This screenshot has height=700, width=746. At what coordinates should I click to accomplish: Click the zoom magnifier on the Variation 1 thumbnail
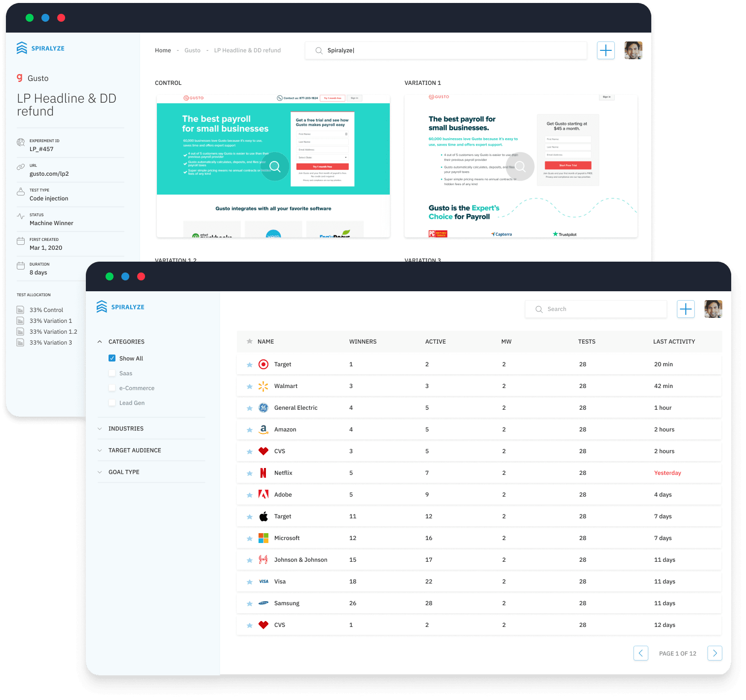pos(520,166)
